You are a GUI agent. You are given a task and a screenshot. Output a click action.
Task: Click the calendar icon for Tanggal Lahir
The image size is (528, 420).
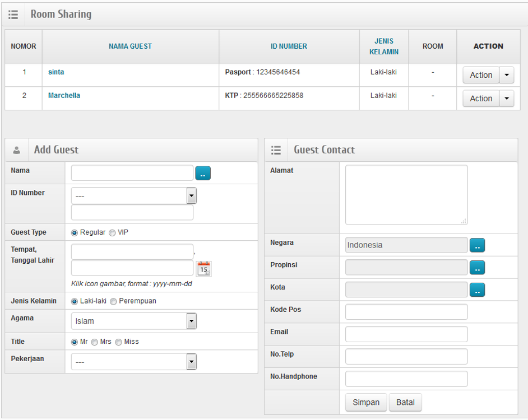pyautogui.click(x=204, y=269)
